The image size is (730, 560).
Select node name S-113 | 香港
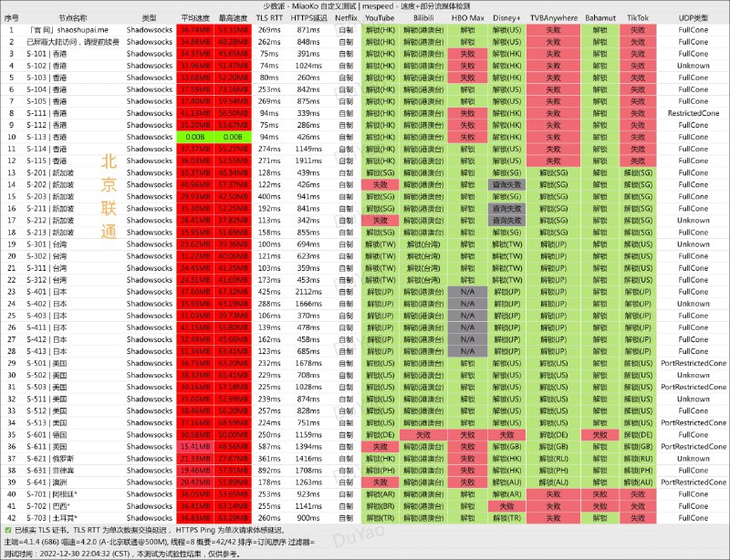(47, 137)
